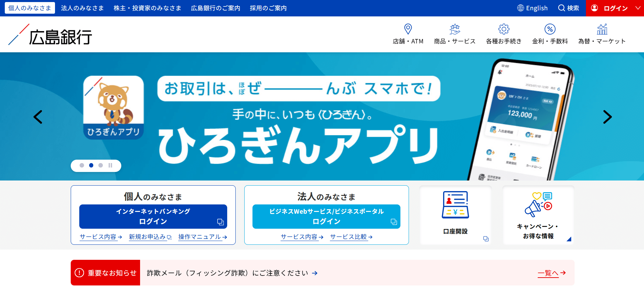Select the 金利・手数料 percent icon
Screen dimensions: 644x294
(x=550, y=29)
